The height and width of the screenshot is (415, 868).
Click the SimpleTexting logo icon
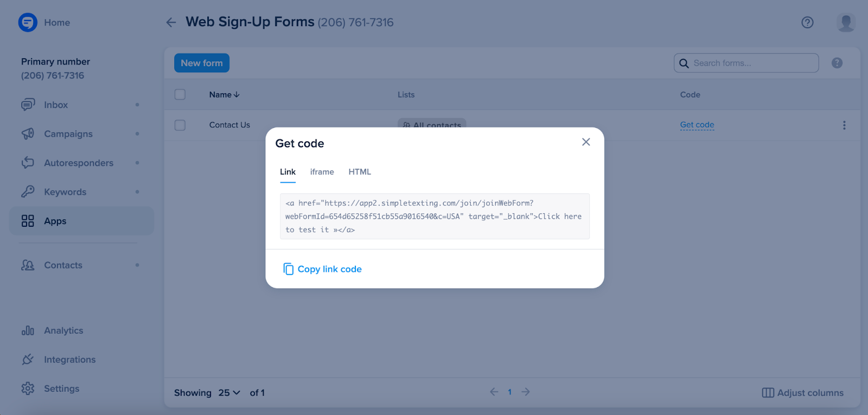click(x=28, y=22)
